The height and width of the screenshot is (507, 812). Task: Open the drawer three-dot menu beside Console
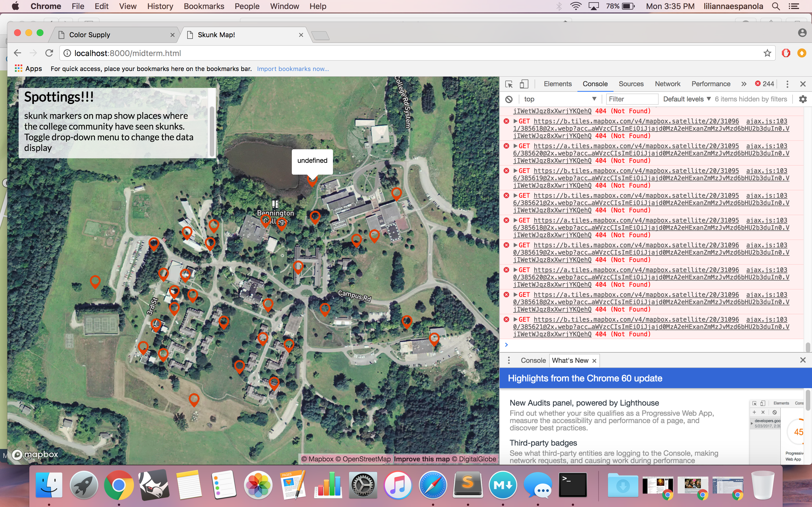509,361
